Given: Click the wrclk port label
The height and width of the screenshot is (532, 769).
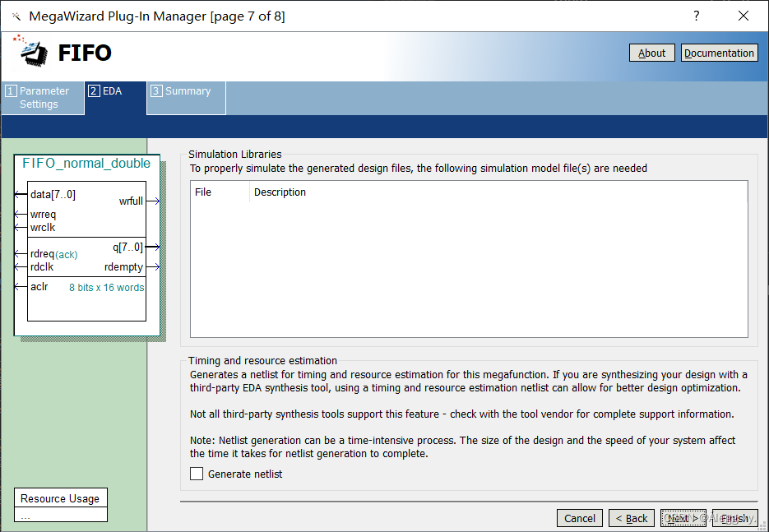Looking at the screenshot, I should 43,228.
